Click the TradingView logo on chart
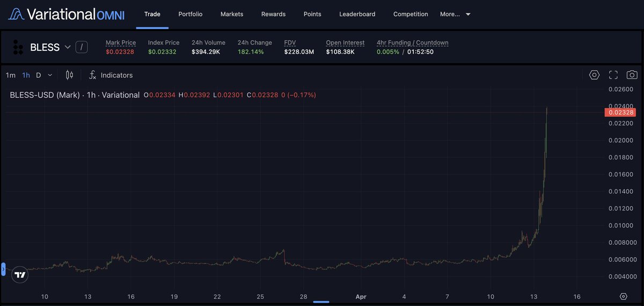This screenshot has height=306, width=644. click(x=20, y=275)
